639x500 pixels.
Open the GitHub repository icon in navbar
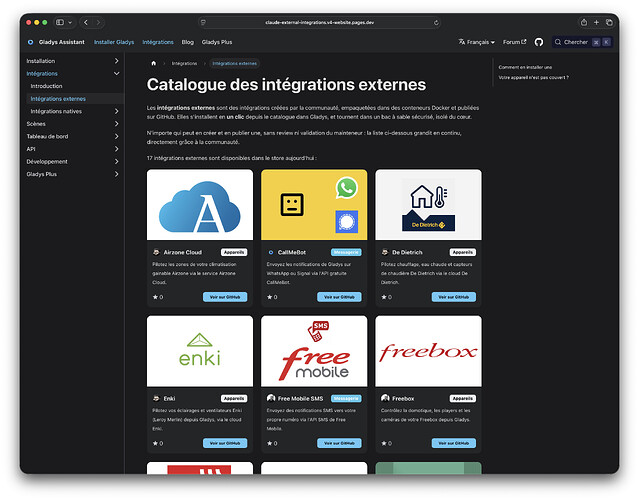[x=539, y=42]
